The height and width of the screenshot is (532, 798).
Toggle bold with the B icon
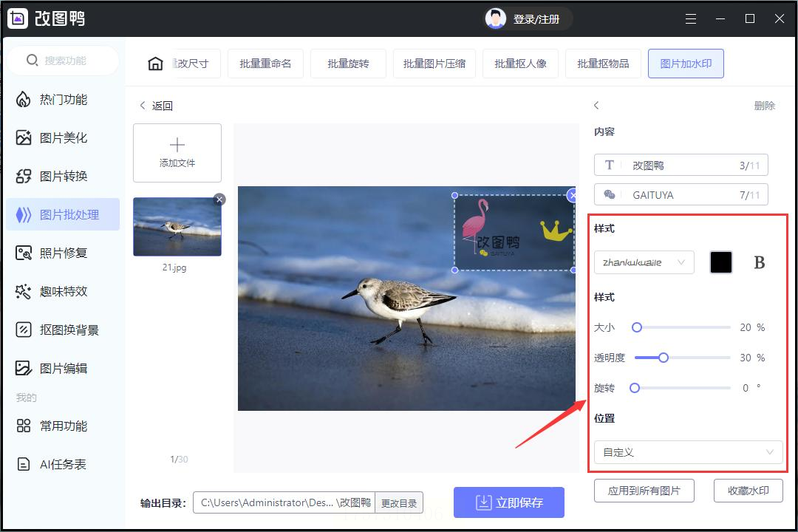click(760, 263)
